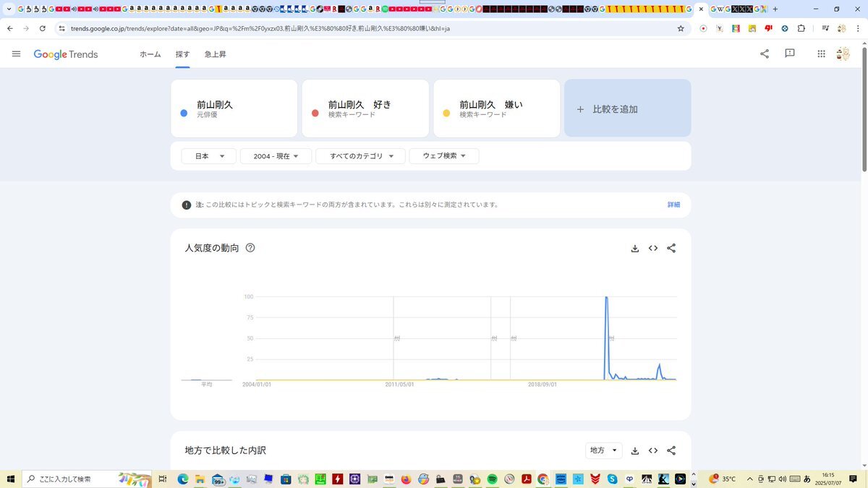Screen dimensions: 868x488
Task: Click the blue dot for 前山剛久 元俳優
Action: [x=184, y=114]
